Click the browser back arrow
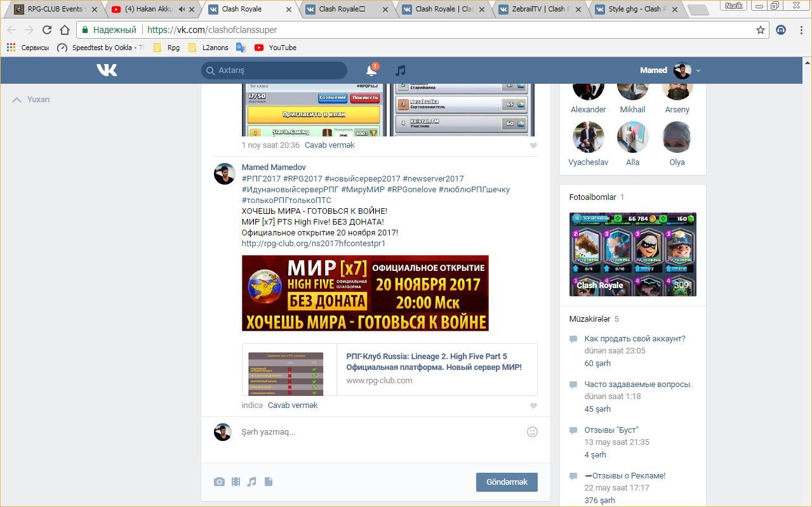This screenshot has width=812, height=507. point(11,30)
